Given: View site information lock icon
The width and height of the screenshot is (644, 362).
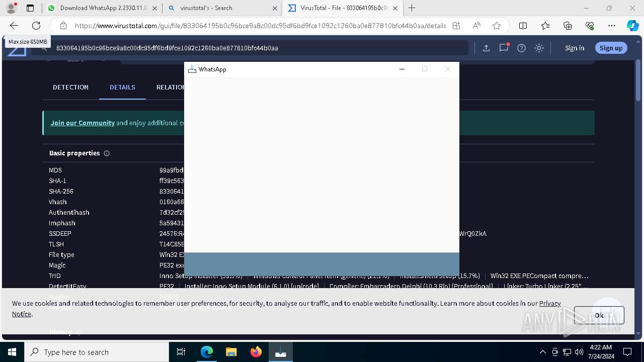Looking at the screenshot, I should 63,26.
